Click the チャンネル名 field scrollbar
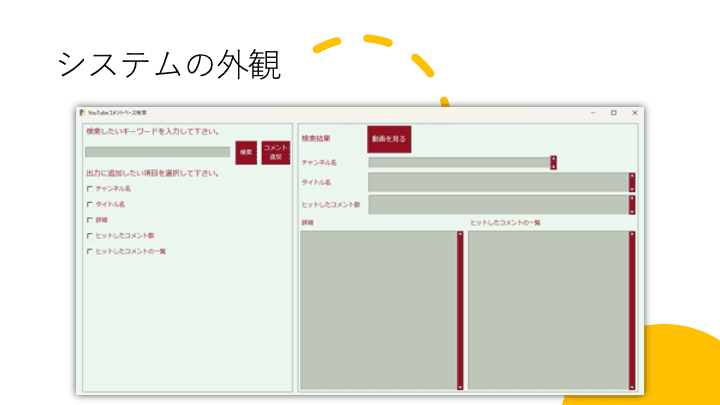 click(553, 163)
